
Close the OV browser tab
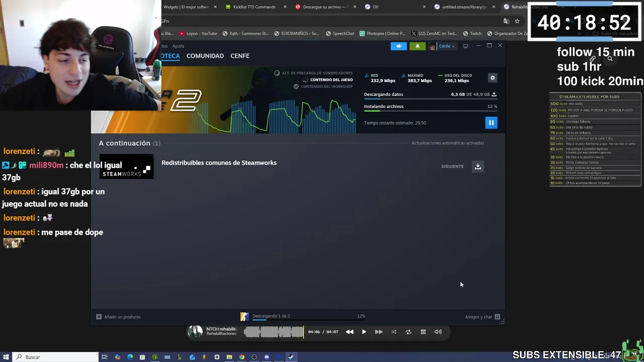pos(424,7)
